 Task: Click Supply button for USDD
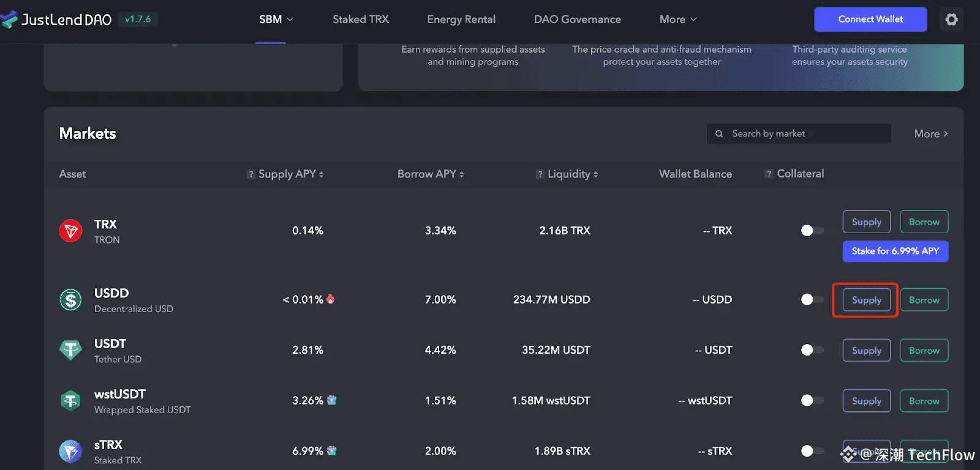coord(866,300)
